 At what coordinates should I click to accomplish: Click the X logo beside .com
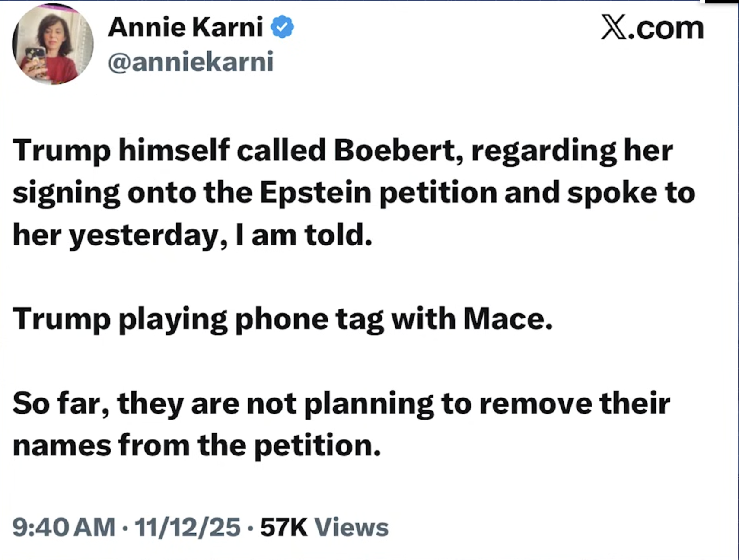tap(614, 29)
